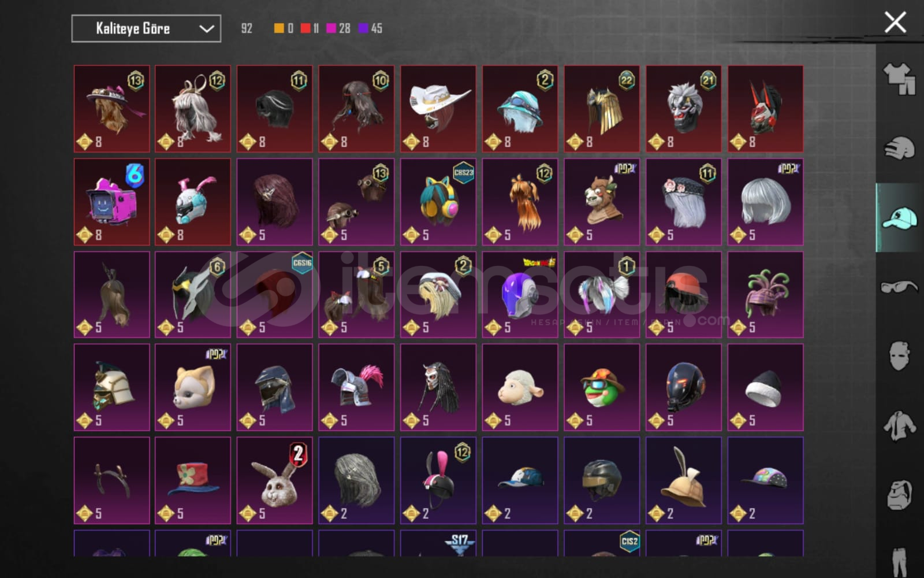Select the sunglasses category sidebar icon
This screenshot has width=924, height=578.
click(899, 287)
